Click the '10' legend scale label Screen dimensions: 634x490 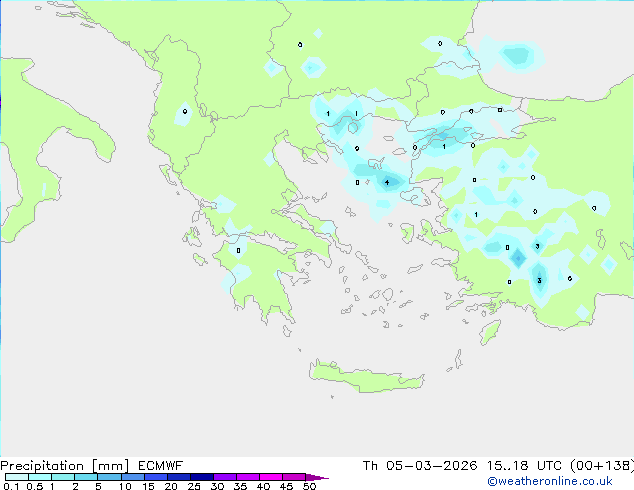[x=125, y=486]
